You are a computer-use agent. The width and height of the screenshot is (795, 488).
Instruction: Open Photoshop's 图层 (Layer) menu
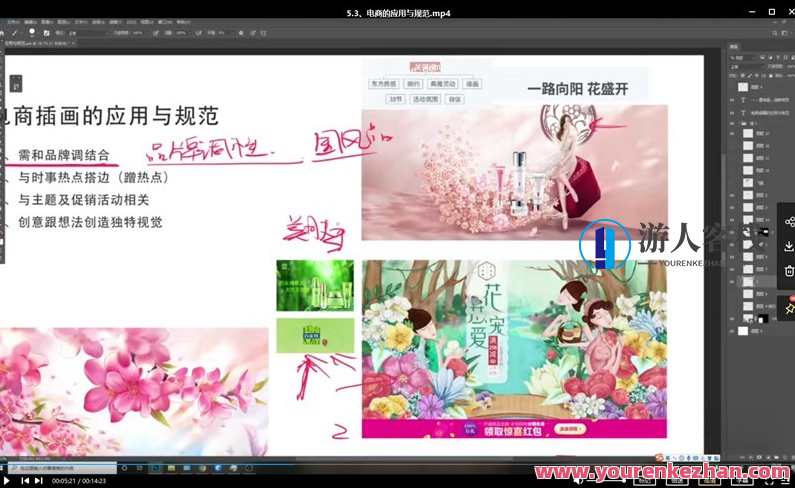pyautogui.click(x=63, y=22)
